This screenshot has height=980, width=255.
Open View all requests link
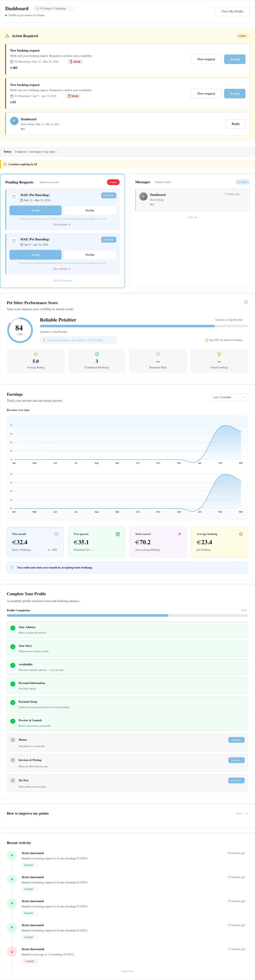click(x=63, y=280)
